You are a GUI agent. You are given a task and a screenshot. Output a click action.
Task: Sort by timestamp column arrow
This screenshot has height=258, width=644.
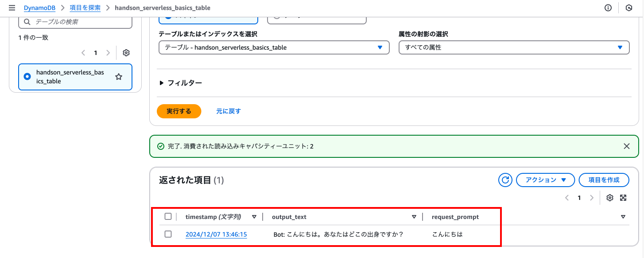click(254, 217)
